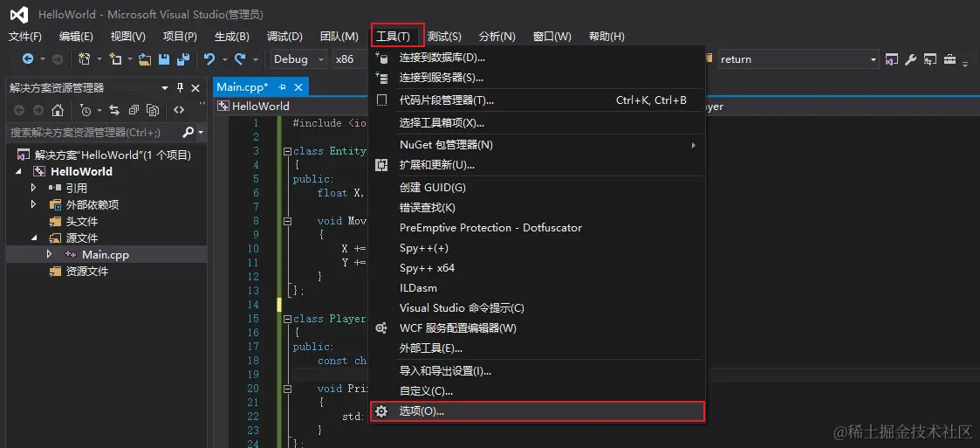Select 创建 GUID(G) menu entry
980x448 pixels.
537,188
